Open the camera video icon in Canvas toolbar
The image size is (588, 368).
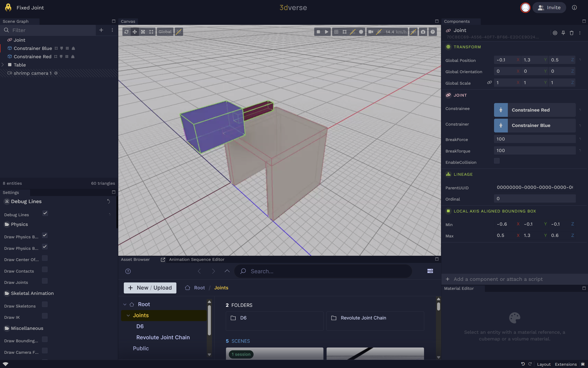coord(370,32)
